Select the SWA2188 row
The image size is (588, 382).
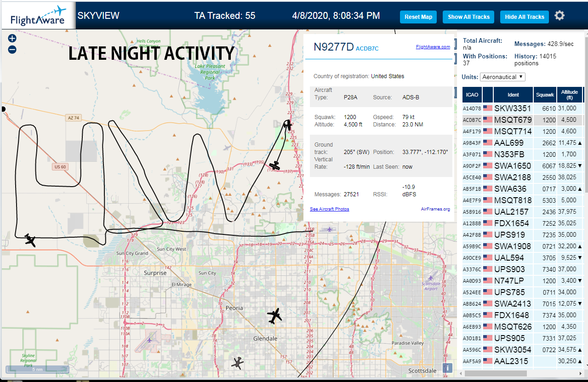[x=523, y=177]
